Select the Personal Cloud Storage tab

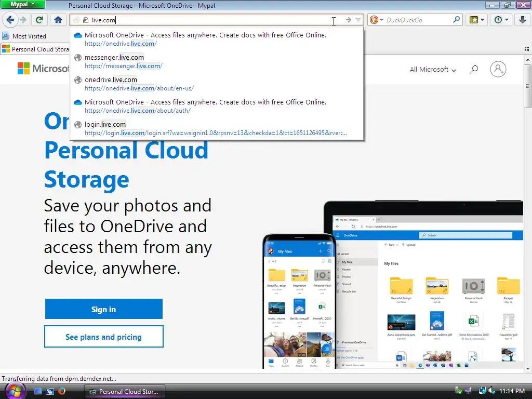(35, 49)
